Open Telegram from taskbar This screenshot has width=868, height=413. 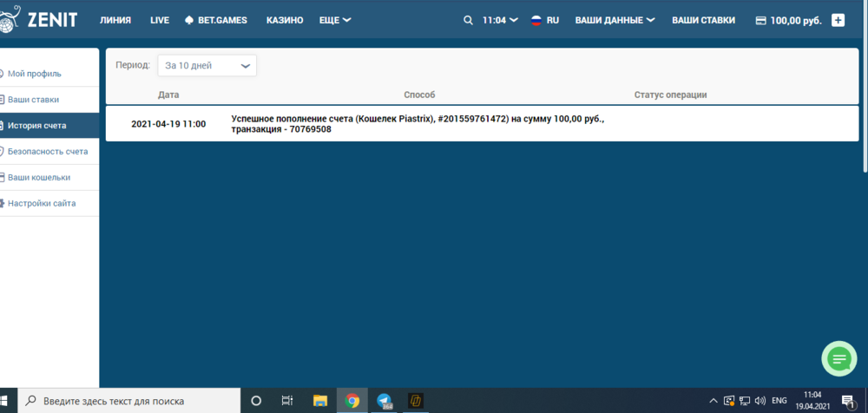[385, 401]
